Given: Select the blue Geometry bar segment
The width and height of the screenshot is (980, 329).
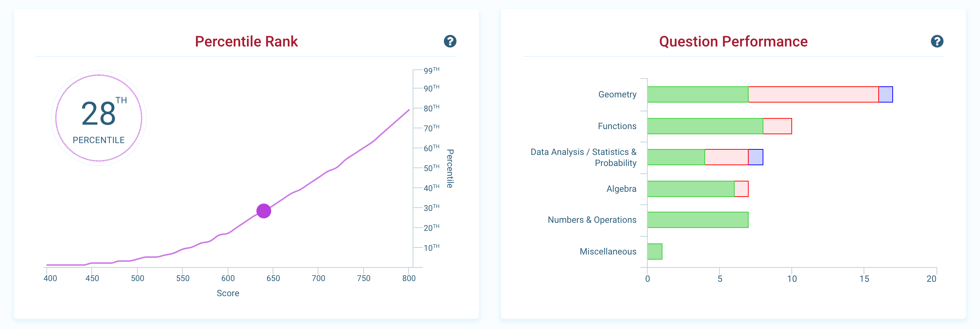Looking at the screenshot, I should click(885, 94).
